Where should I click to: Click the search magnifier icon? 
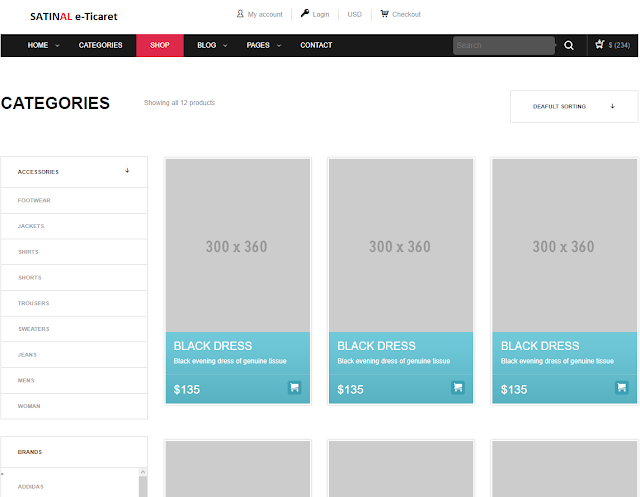(x=569, y=45)
